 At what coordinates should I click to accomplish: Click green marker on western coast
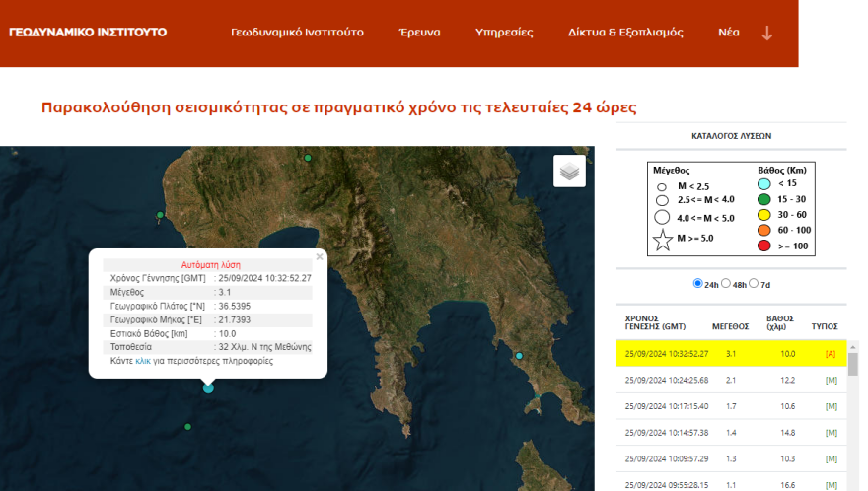tap(160, 215)
